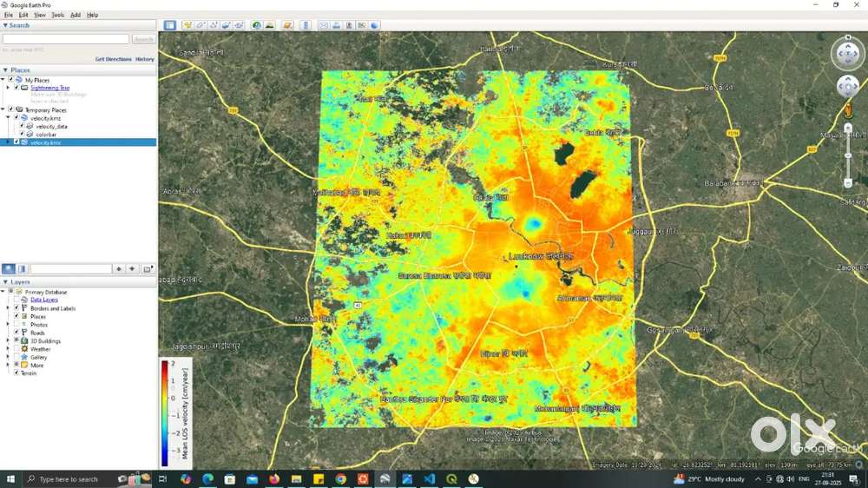This screenshot has height=488, width=868.
Task: Click the Show Ruler toolbar icon
Action: [306, 25]
